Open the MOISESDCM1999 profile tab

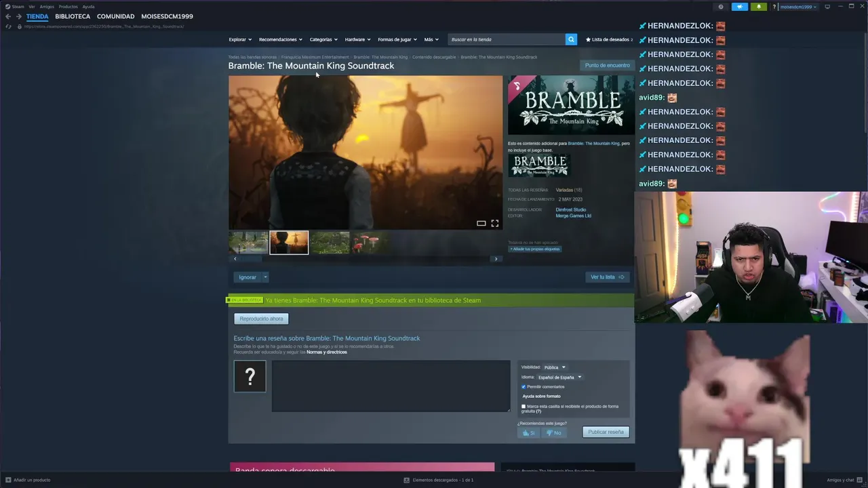[x=167, y=16]
